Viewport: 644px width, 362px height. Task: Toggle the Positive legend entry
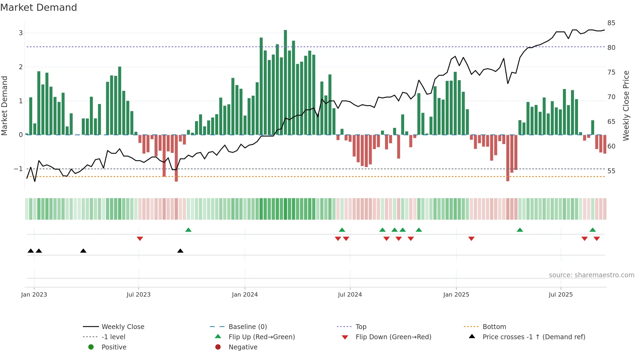click(107, 347)
